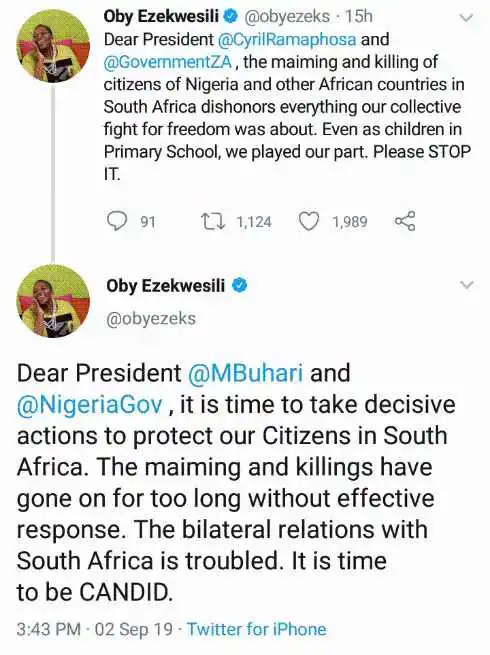
Task: Retweet the first tweet
Action: click(x=213, y=221)
